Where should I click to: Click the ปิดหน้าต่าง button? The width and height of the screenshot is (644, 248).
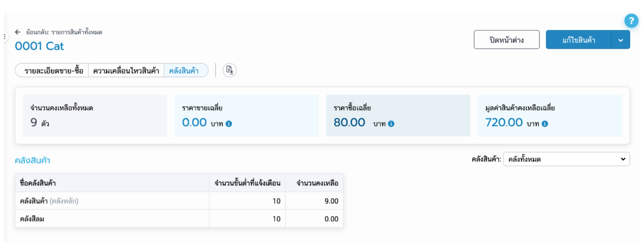point(507,40)
